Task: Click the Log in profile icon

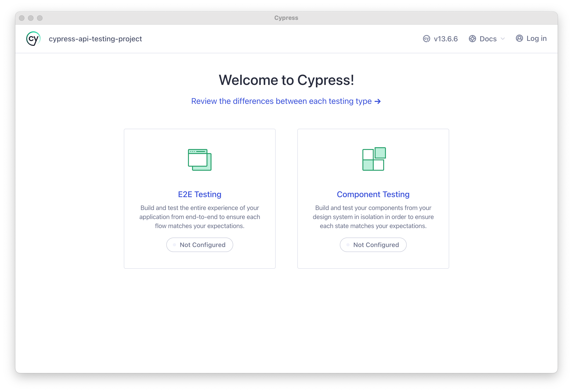Action: pos(520,38)
